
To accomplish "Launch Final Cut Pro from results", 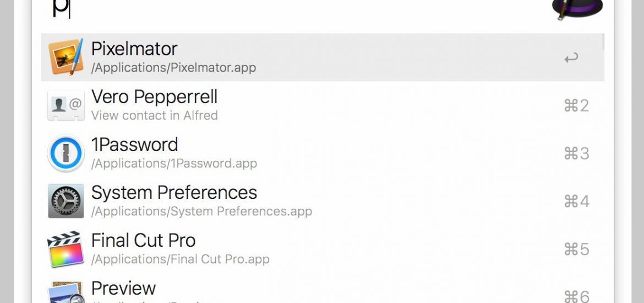I will tap(323, 249).
